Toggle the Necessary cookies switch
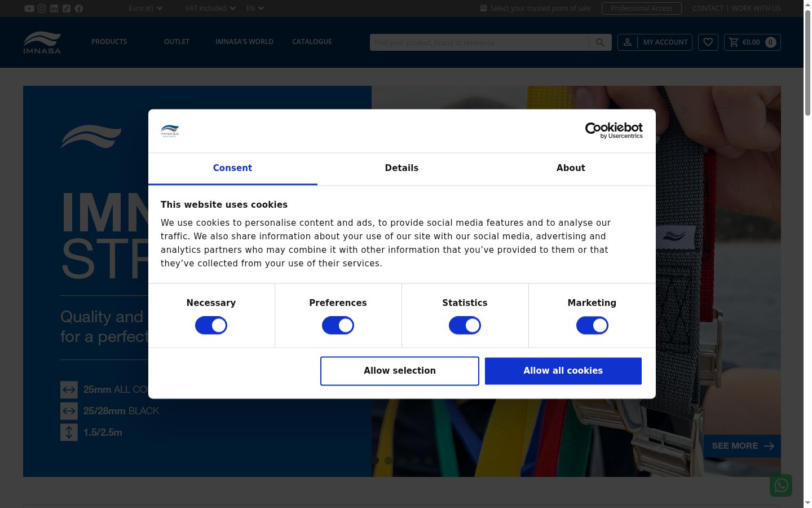Viewport: 812px width, 508px height. click(x=211, y=326)
